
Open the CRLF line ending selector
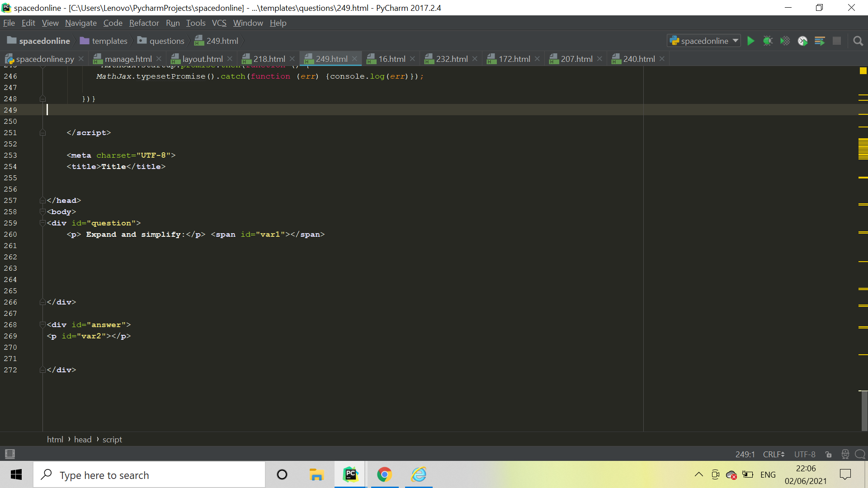773,454
